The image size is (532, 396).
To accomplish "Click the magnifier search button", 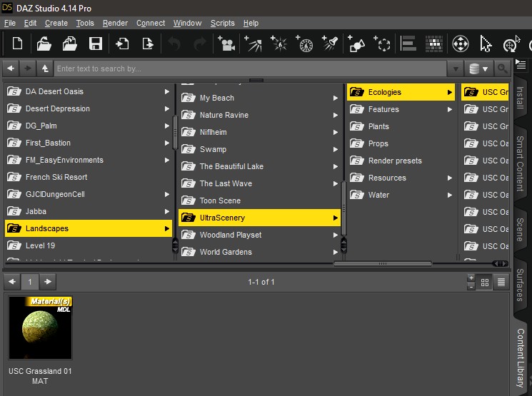I will click(x=503, y=68).
